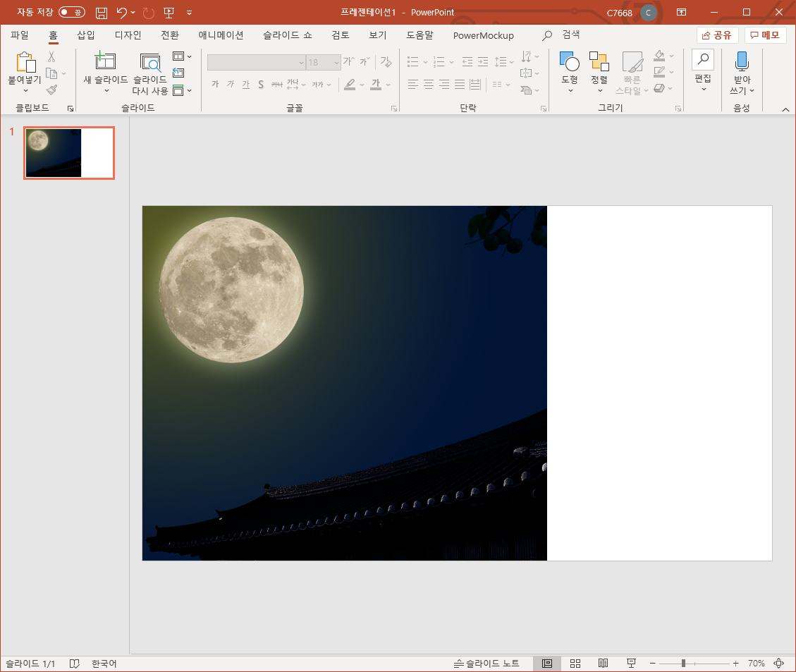Click the text highlight color pen
This screenshot has height=672, width=796.
350,84
